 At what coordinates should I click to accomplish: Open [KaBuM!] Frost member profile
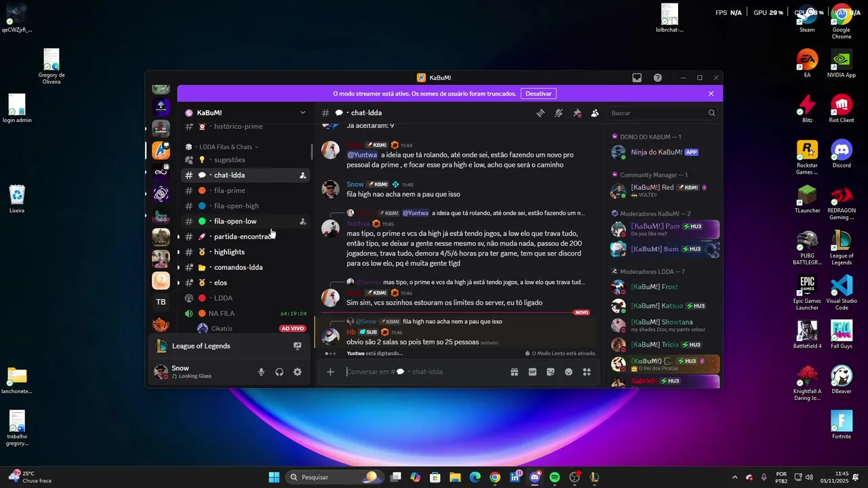(x=664, y=287)
